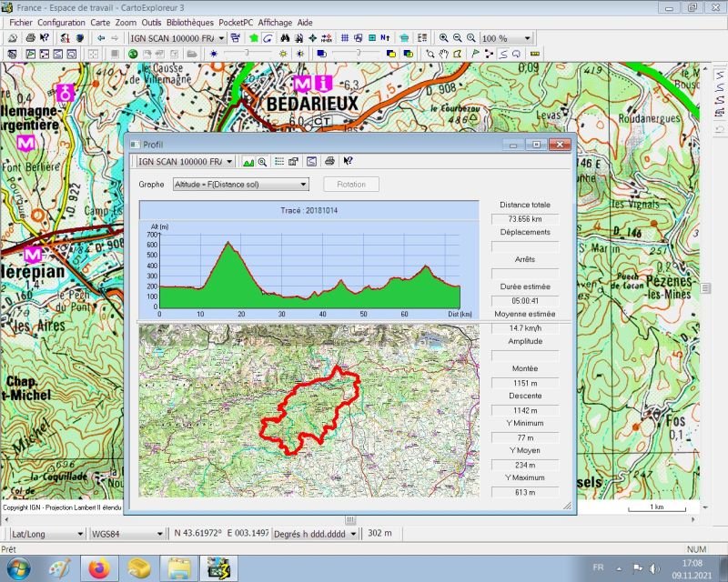The width and height of the screenshot is (728, 582).
Task: Click the binoculars search icon
Action: pyautogui.click(x=285, y=38)
